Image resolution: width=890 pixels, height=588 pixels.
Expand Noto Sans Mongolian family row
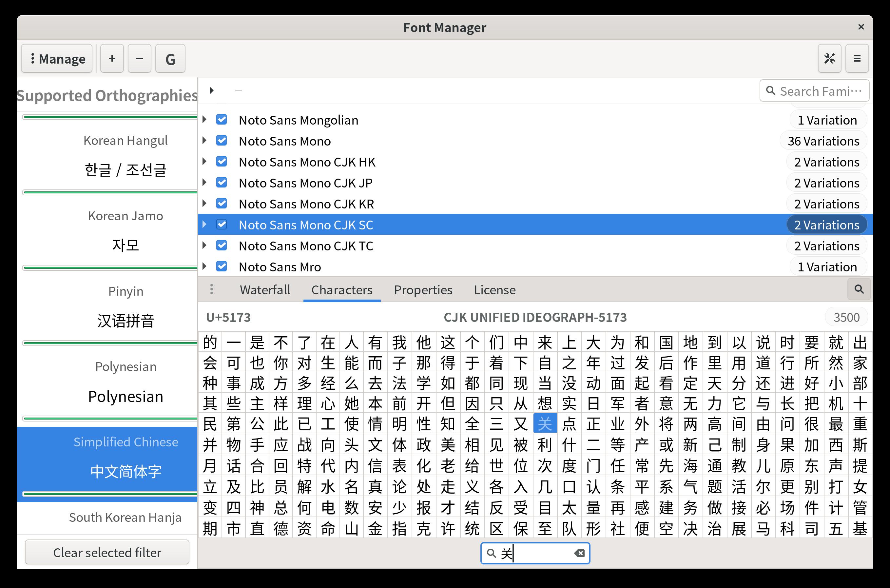tap(204, 120)
